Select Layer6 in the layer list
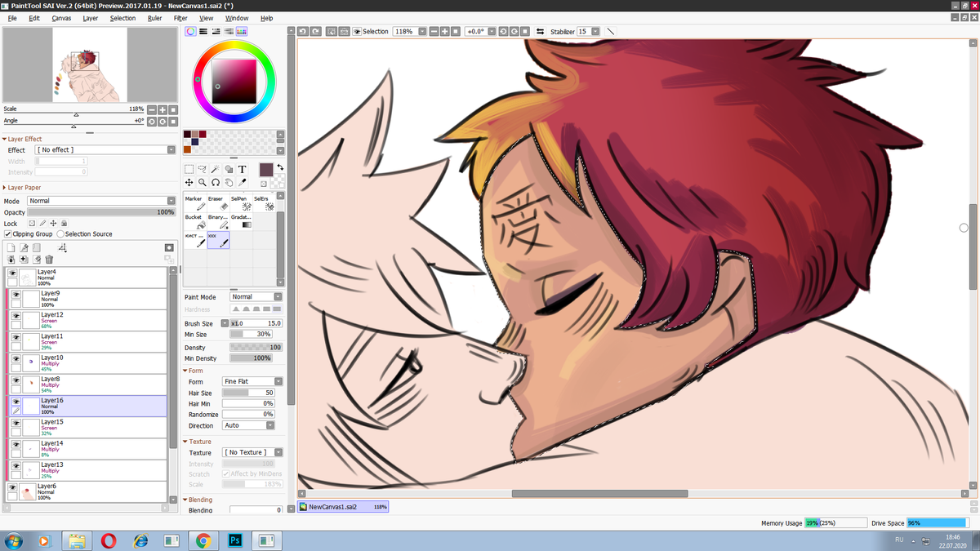The width and height of the screenshot is (980, 551). coord(87,491)
